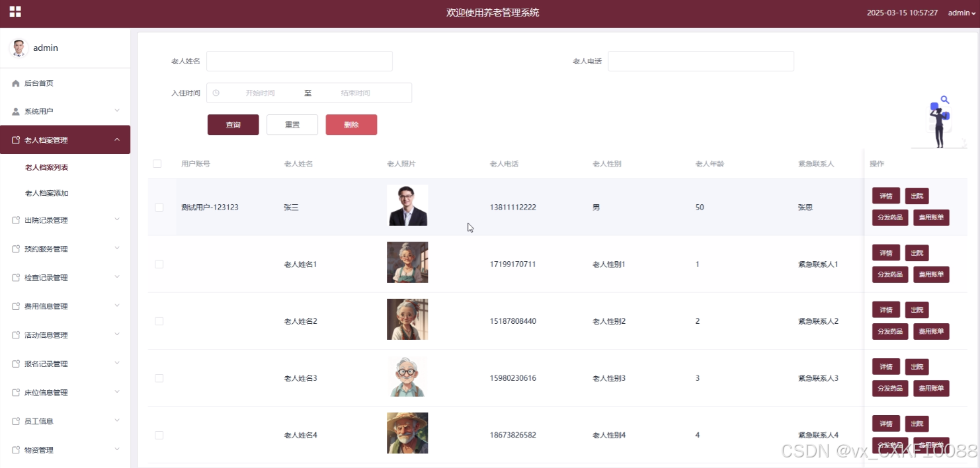Viewport: 980px width, 468px height.
Task: Click the 老人性别2 cell
Action: [x=609, y=321]
